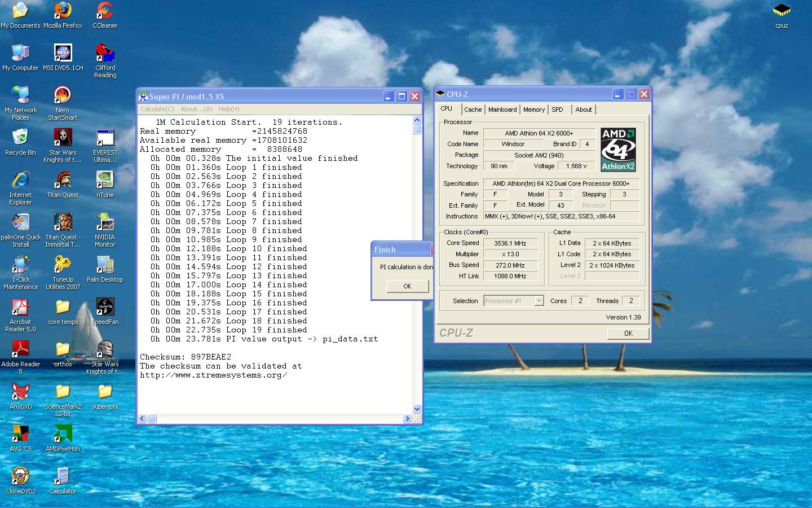The height and width of the screenshot is (508, 812).
Task: Minimize the CPU-Z window
Action: 617,94
